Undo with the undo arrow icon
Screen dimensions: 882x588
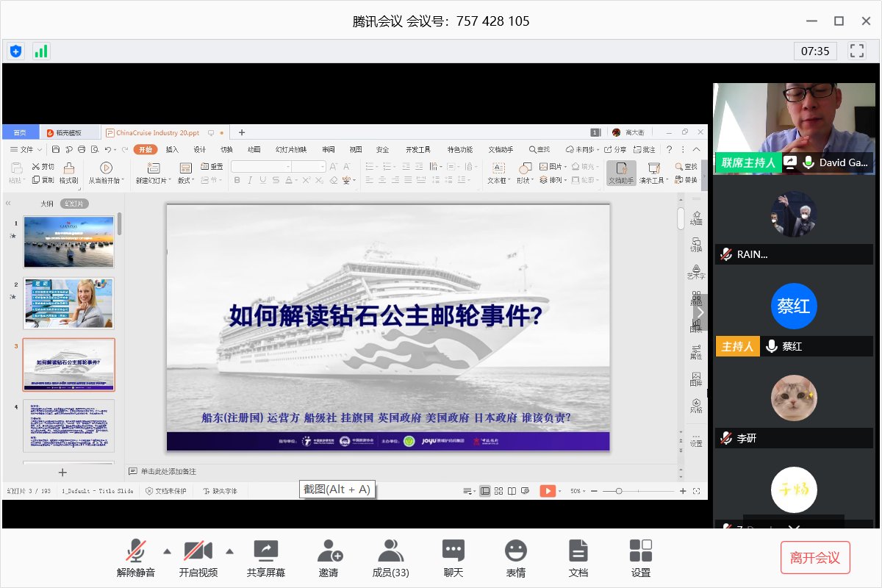click(107, 149)
